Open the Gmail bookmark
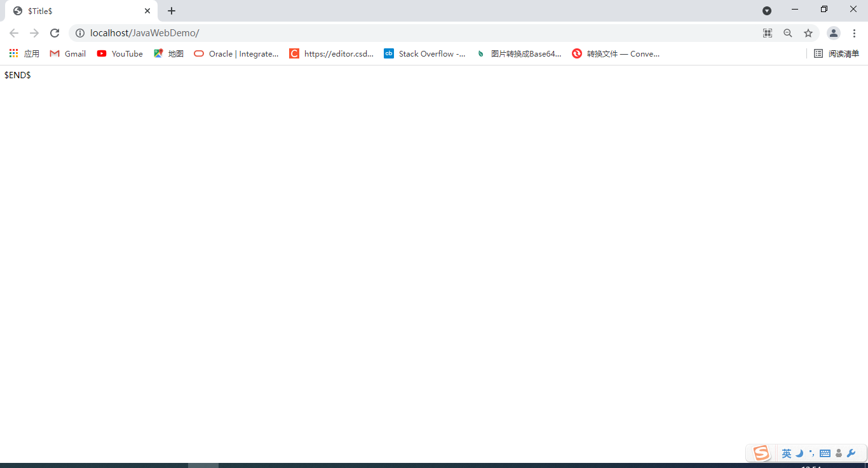This screenshot has height=468, width=868. (x=68, y=54)
